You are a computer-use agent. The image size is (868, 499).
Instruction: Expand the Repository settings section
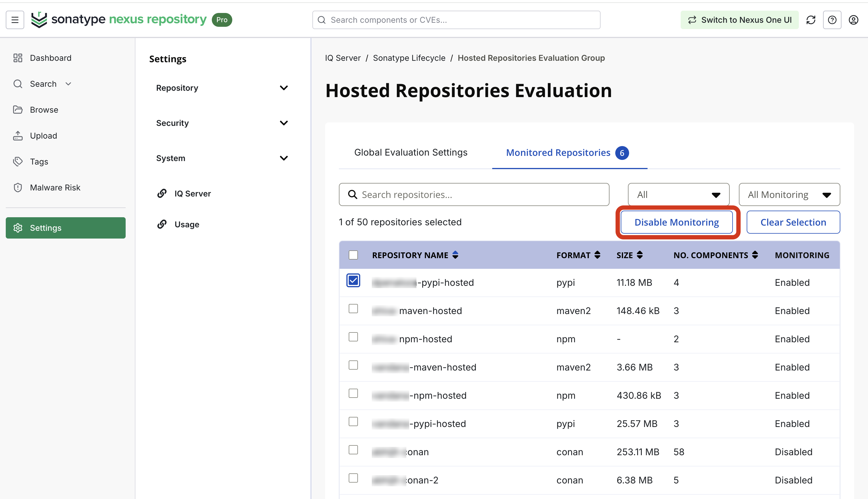click(x=222, y=88)
